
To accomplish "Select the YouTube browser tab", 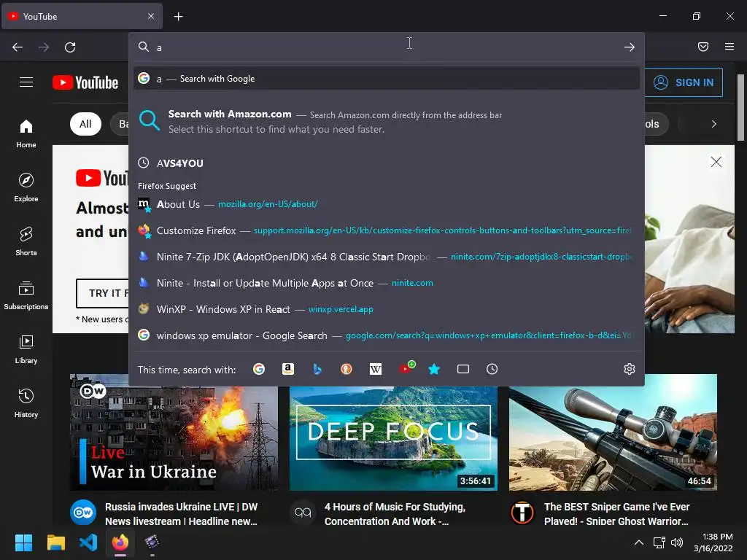I will point(82,17).
